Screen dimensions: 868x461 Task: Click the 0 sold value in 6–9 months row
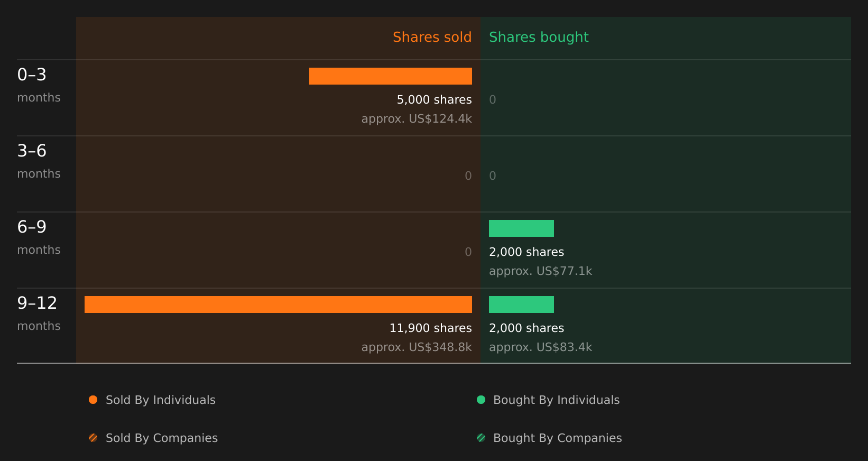(468, 252)
